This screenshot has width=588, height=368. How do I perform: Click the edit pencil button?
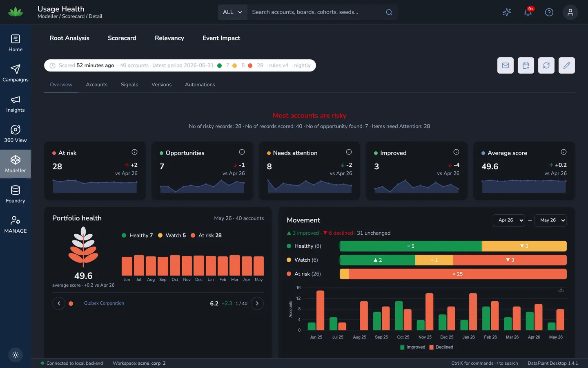(x=567, y=65)
